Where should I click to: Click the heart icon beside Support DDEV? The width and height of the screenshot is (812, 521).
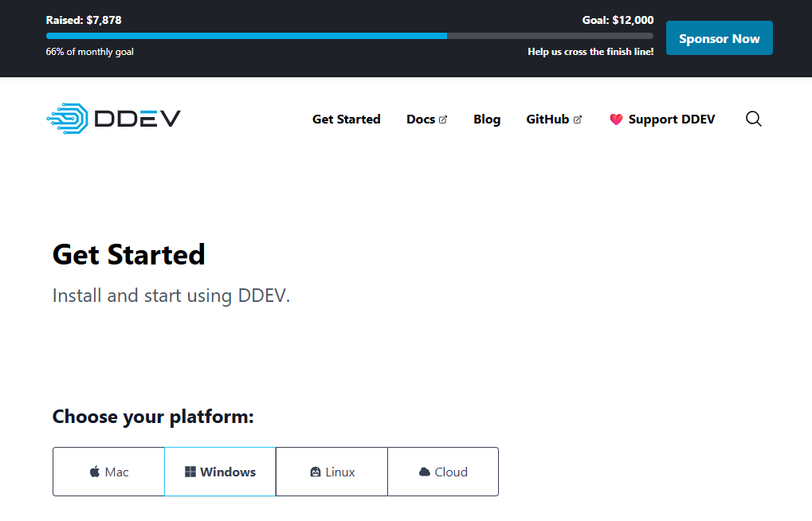pos(616,119)
